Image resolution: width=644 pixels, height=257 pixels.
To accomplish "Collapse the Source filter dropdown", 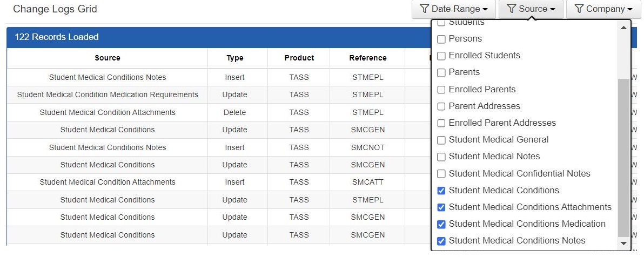I will coord(532,9).
